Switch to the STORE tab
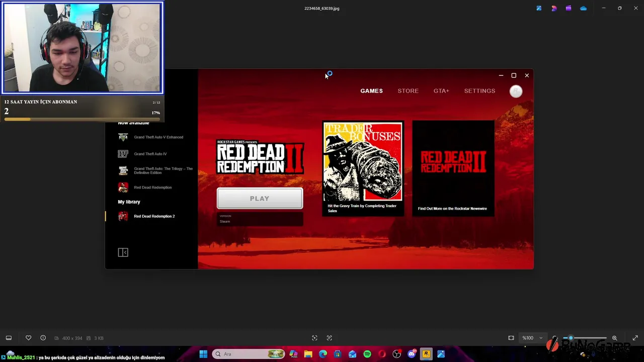 coord(408,91)
